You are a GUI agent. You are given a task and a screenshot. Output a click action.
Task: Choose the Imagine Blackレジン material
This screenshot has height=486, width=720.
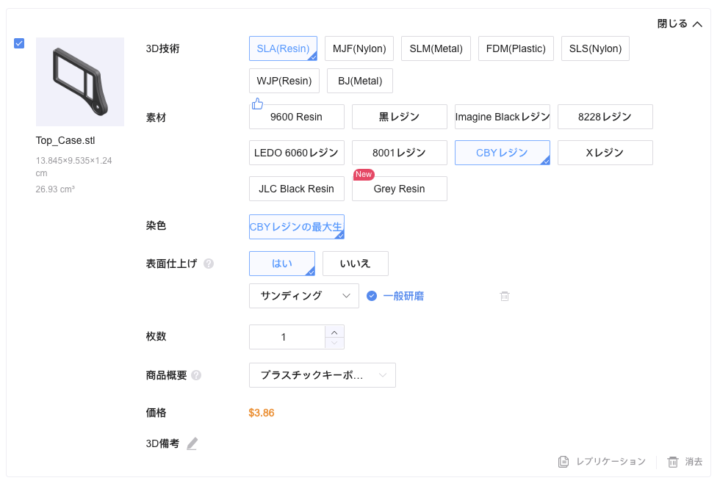point(502,117)
